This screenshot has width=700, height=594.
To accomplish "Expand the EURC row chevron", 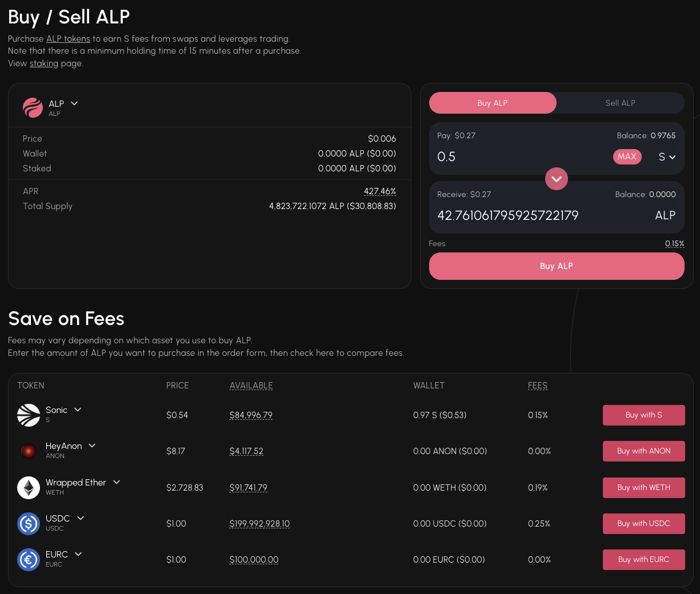I will pyautogui.click(x=78, y=554).
